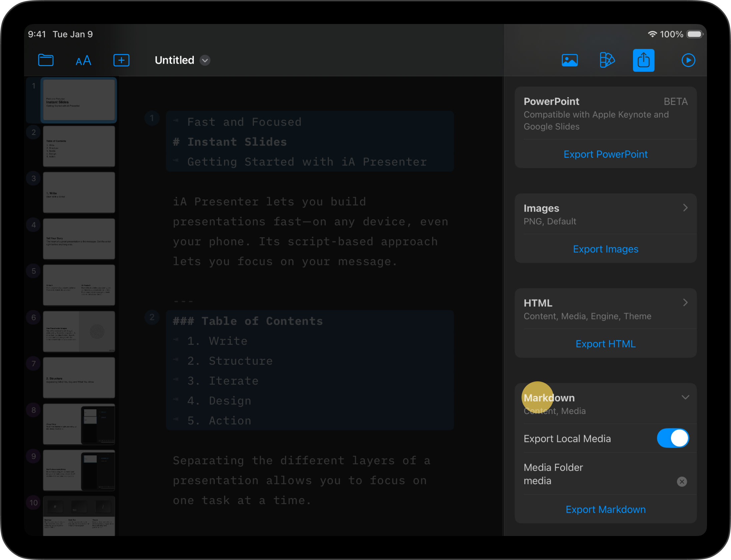Viewport: 731px width, 560px height.
Task: Select slide 6 thumbnail in sidebar
Action: click(x=79, y=331)
